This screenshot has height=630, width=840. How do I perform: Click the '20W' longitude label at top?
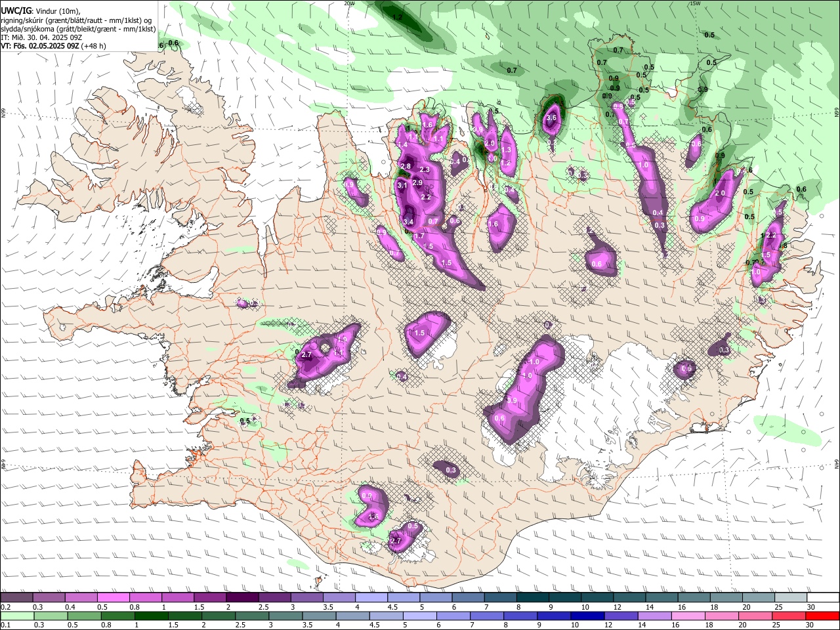point(349,3)
